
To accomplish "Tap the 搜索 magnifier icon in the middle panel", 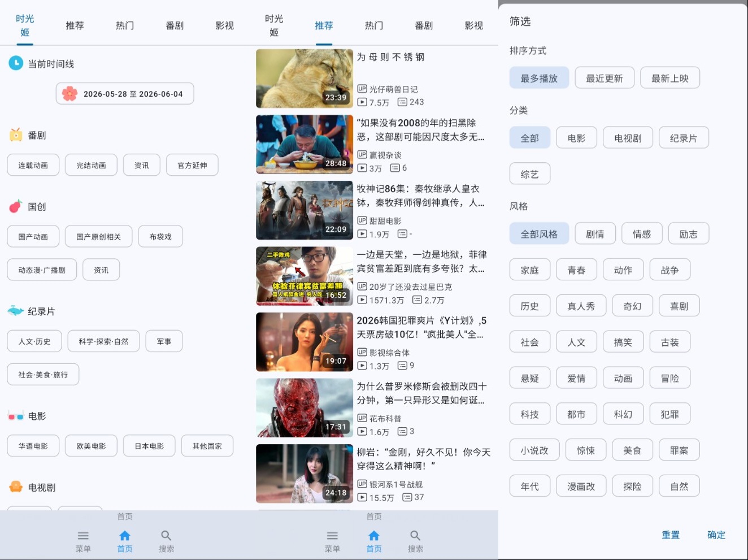I will click(415, 535).
